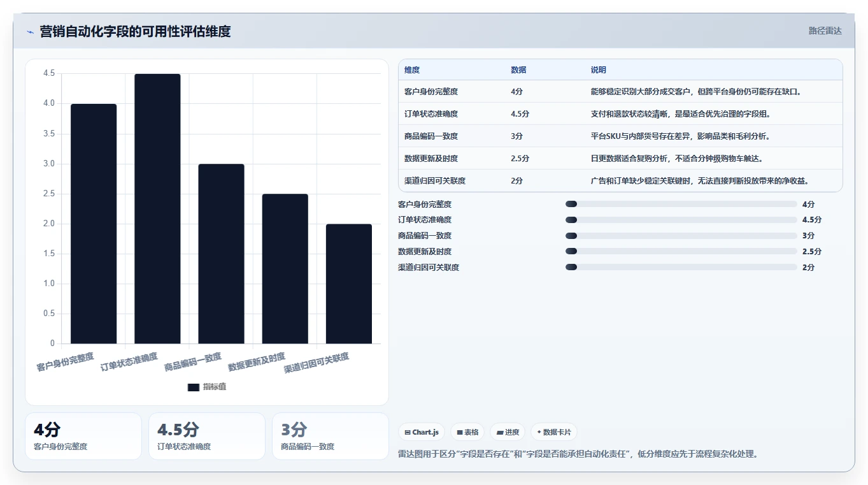Select the 进度 tag
This screenshot has height=485, width=868.
tap(508, 432)
